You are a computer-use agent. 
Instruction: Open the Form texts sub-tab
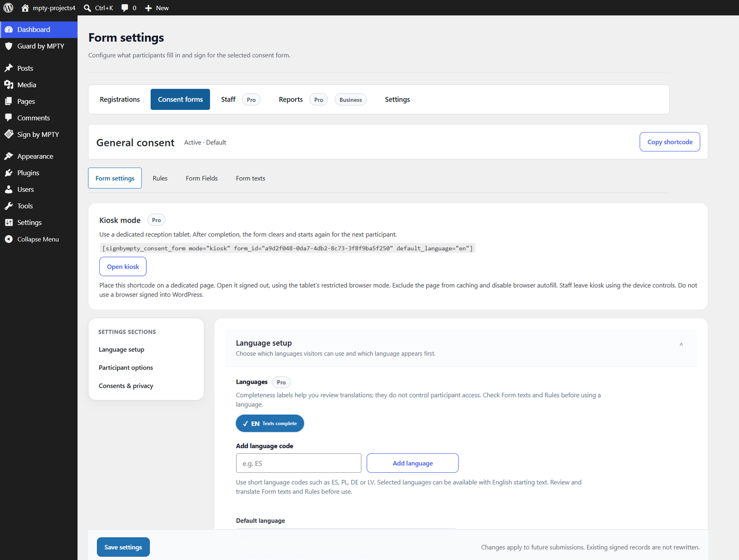[x=250, y=178]
